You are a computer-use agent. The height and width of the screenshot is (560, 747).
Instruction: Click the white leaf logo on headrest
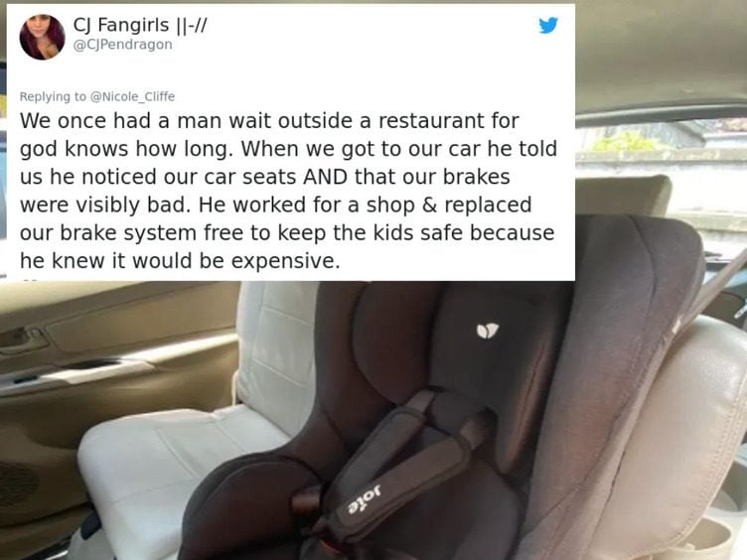[488, 331]
